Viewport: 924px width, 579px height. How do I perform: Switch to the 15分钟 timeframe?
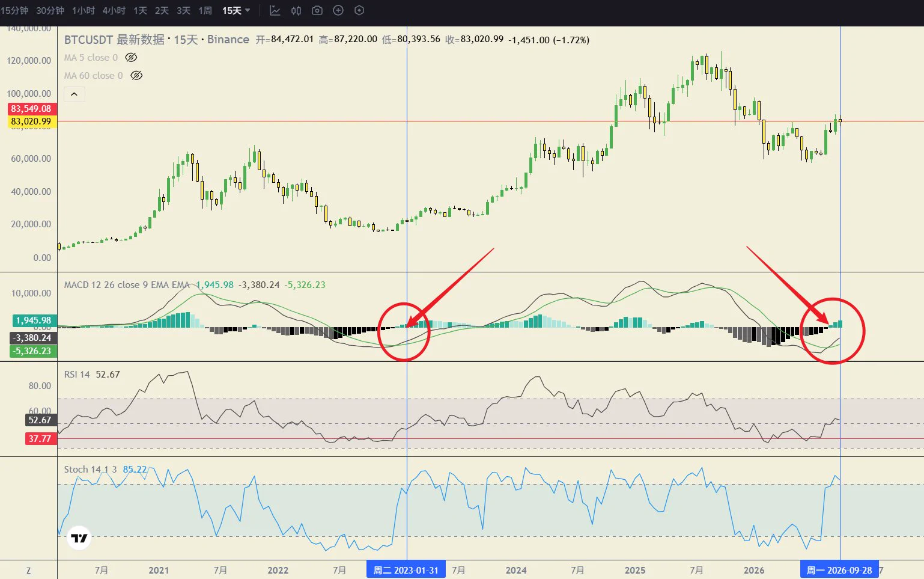pos(14,10)
